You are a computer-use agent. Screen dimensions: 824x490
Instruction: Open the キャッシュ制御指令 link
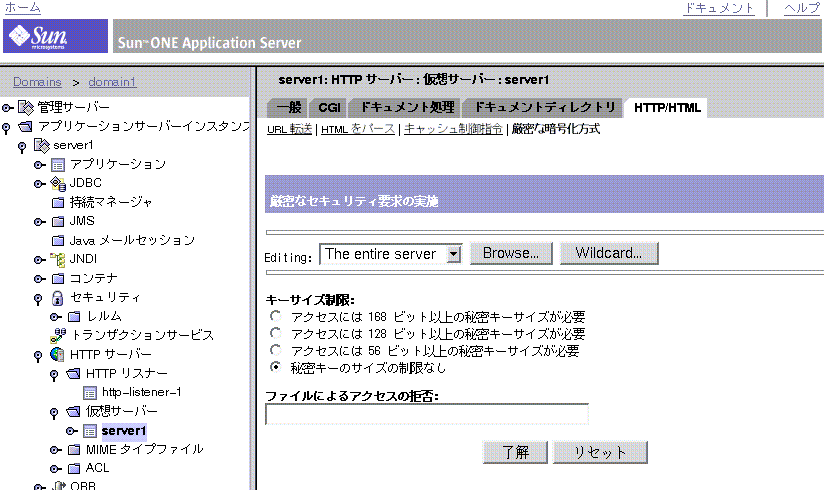(453, 129)
